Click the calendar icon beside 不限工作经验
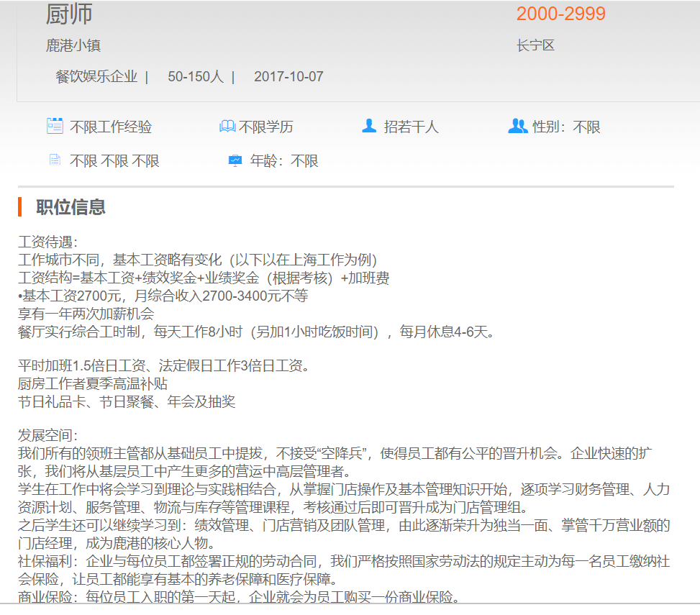Screen dimensions: 700x615 coord(55,127)
